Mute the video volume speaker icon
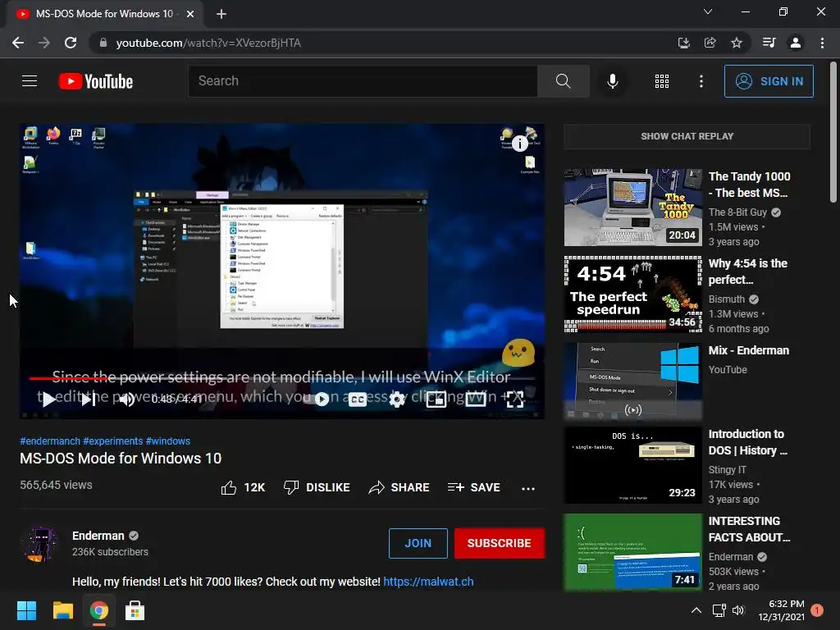840x630 pixels. coord(127,399)
